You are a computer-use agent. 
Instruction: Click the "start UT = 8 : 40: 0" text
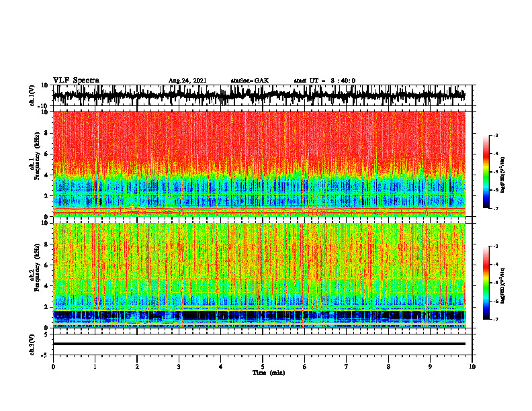(324, 81)
